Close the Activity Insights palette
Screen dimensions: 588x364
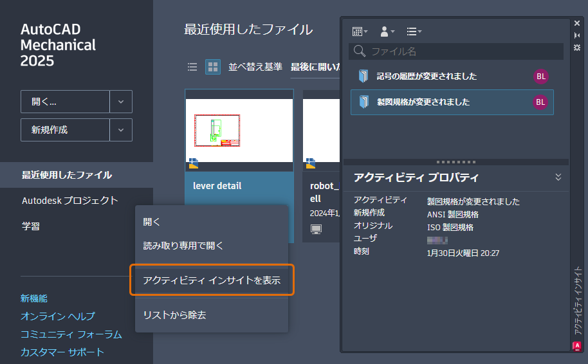tap(577, 23)
